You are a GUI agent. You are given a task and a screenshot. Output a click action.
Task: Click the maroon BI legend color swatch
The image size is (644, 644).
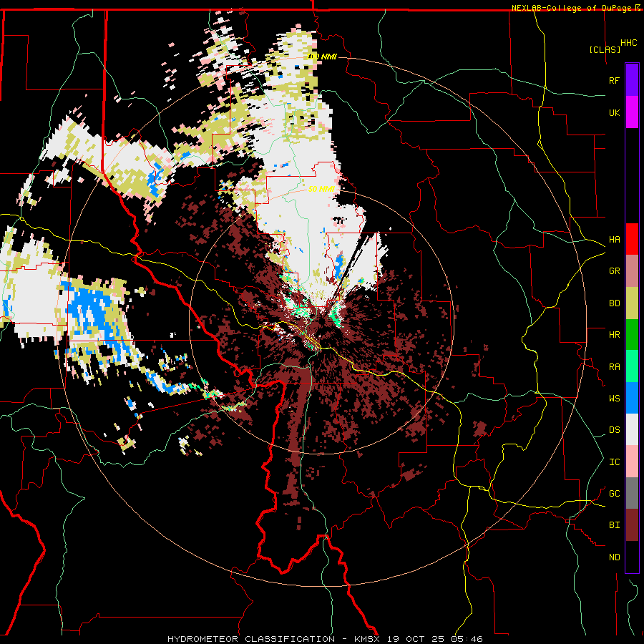click(x=632, y=525)
